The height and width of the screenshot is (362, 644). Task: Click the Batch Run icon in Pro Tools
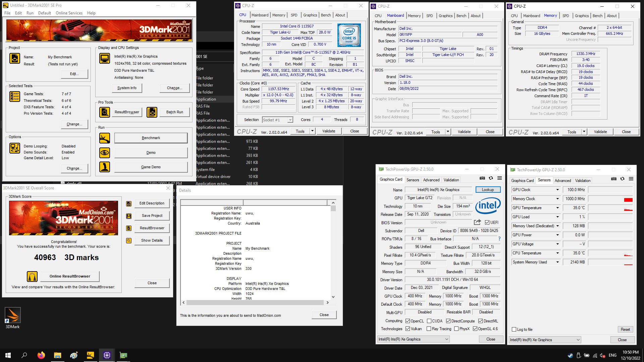click(x=152, y=112)
